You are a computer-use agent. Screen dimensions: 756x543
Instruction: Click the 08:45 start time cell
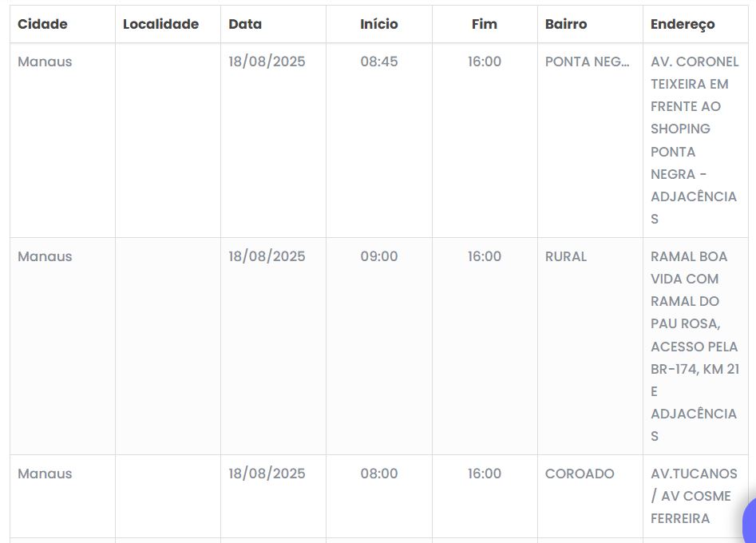(378, 61)
